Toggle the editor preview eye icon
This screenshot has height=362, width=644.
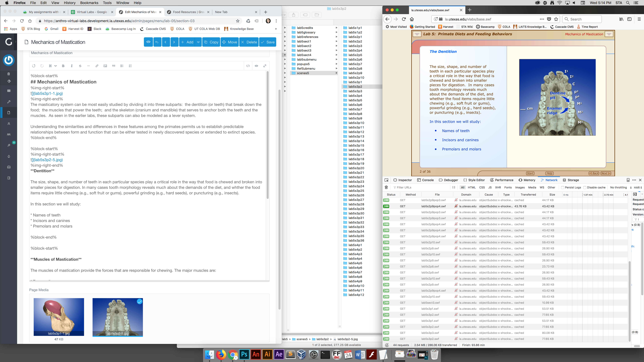click(x=256, y=66)
